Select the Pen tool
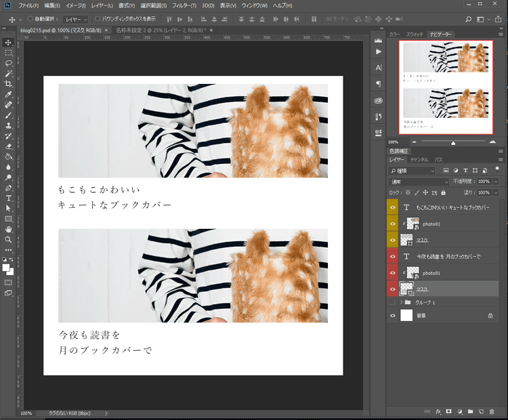 point(8,188)
